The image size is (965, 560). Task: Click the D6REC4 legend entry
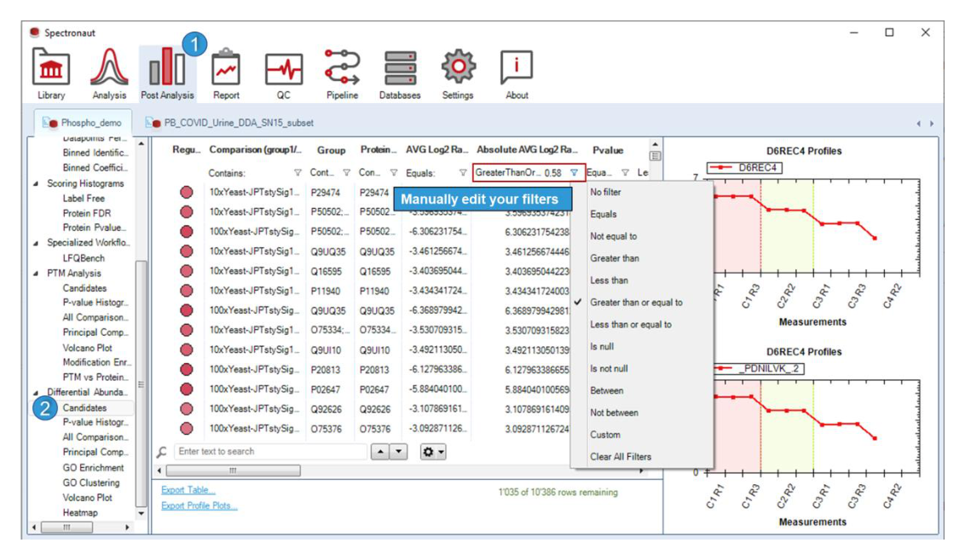coord(744,167)
